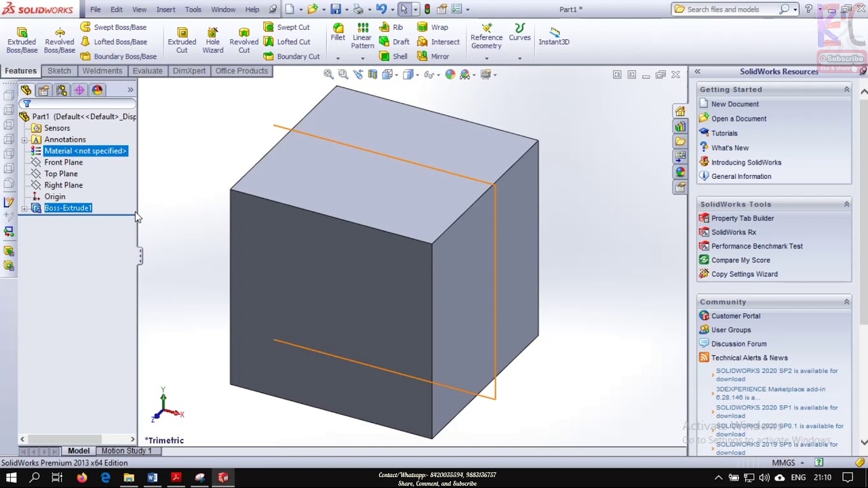The image size is (868, 488).
Task: Open the Fillet dropdown arrow
Action: 338,58
